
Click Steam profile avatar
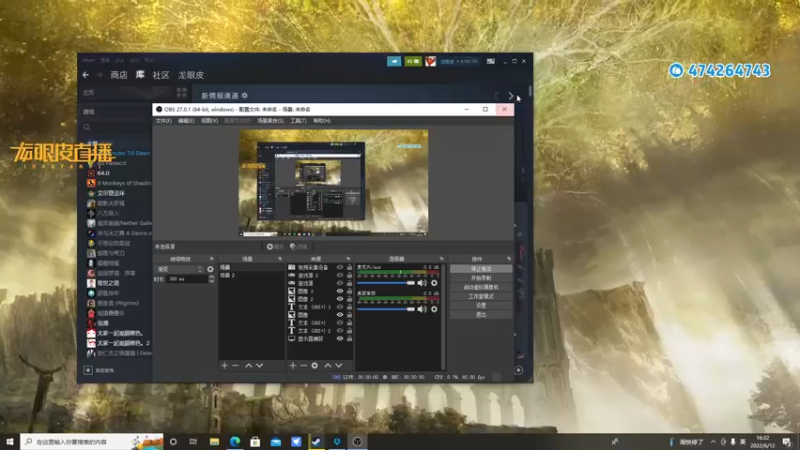click(x=431, y=61)
